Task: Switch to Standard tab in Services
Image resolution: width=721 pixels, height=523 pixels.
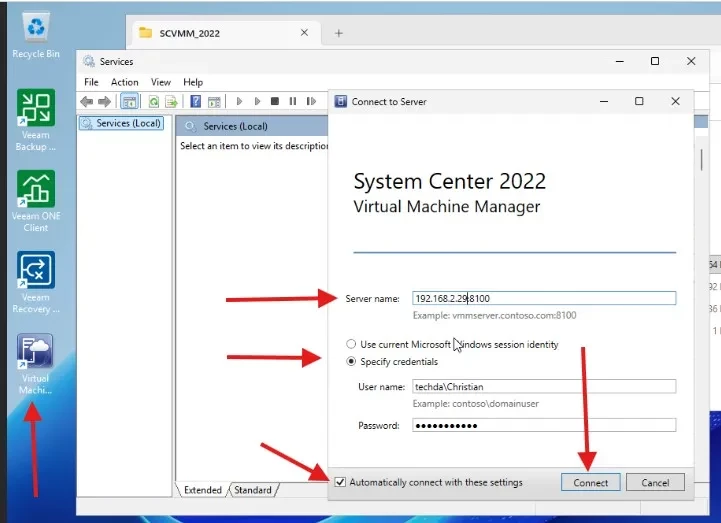Action: 253,490
